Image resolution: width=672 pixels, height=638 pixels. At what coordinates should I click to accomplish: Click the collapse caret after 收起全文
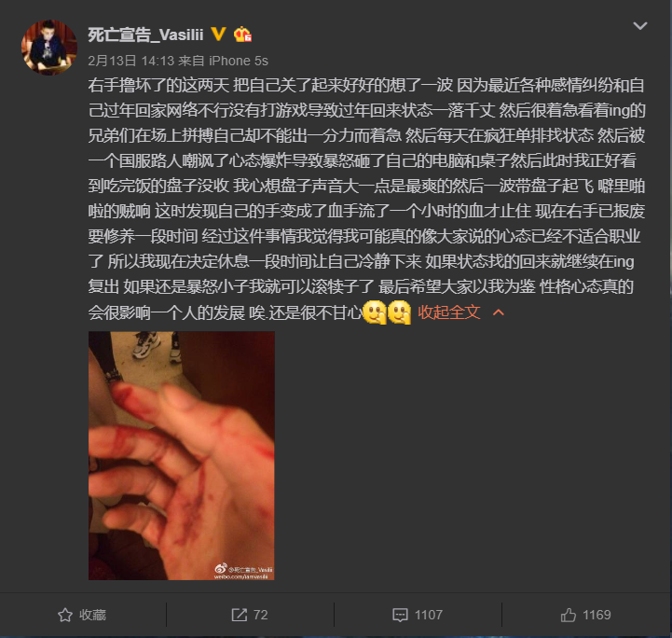[x=498, y=312]
